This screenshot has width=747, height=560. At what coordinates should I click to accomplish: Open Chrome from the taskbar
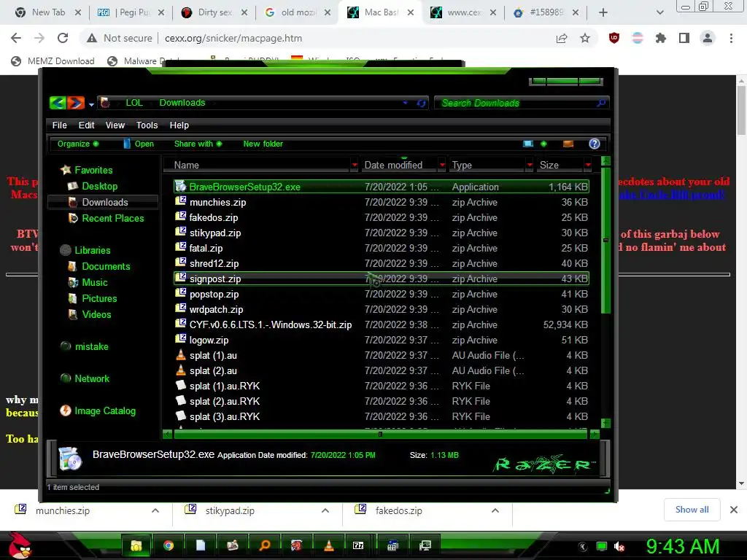pos(169,545)
